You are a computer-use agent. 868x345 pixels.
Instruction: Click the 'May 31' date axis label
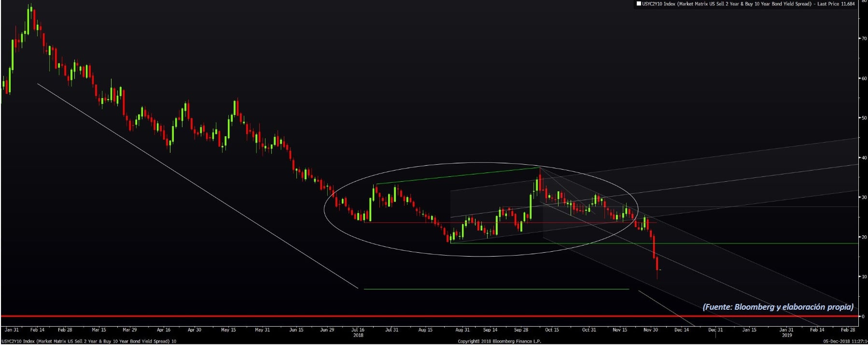(262, 330)
